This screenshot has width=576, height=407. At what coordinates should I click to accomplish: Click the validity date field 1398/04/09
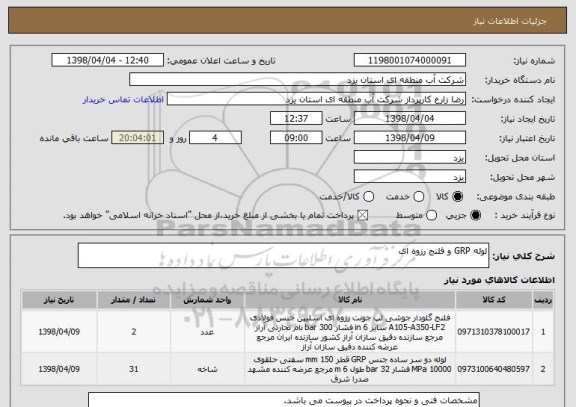pyautogui.click(x=410, y=138)
